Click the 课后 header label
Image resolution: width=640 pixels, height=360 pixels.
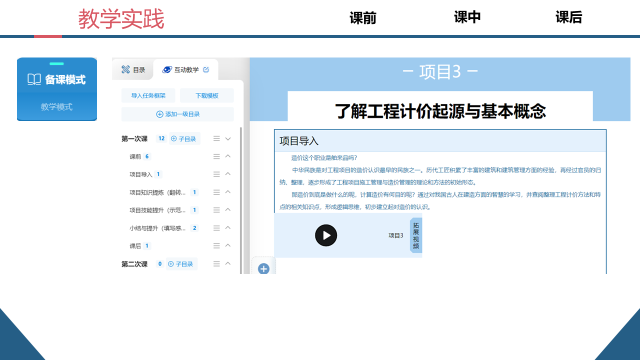tap(569, 18)
